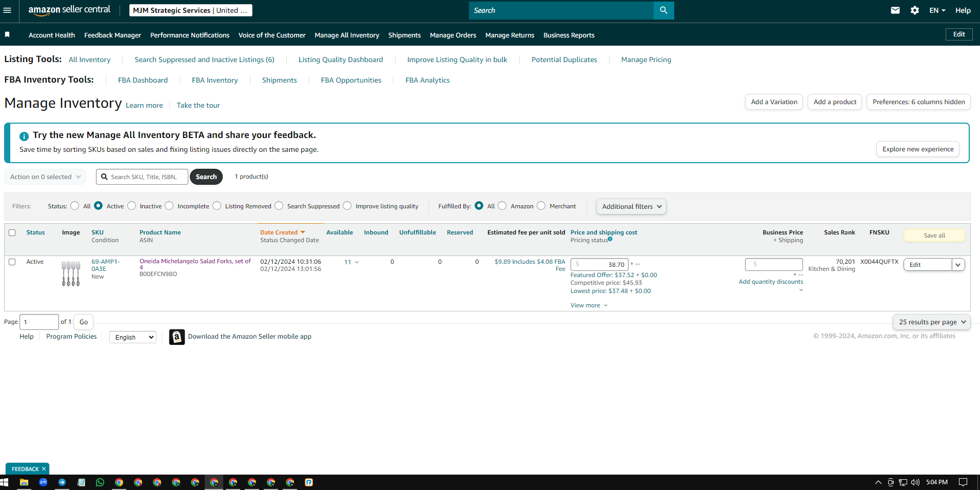Show hidden system tray icons
The width and height of the screenshot is (980, 490).
click(x=878, y=482)
